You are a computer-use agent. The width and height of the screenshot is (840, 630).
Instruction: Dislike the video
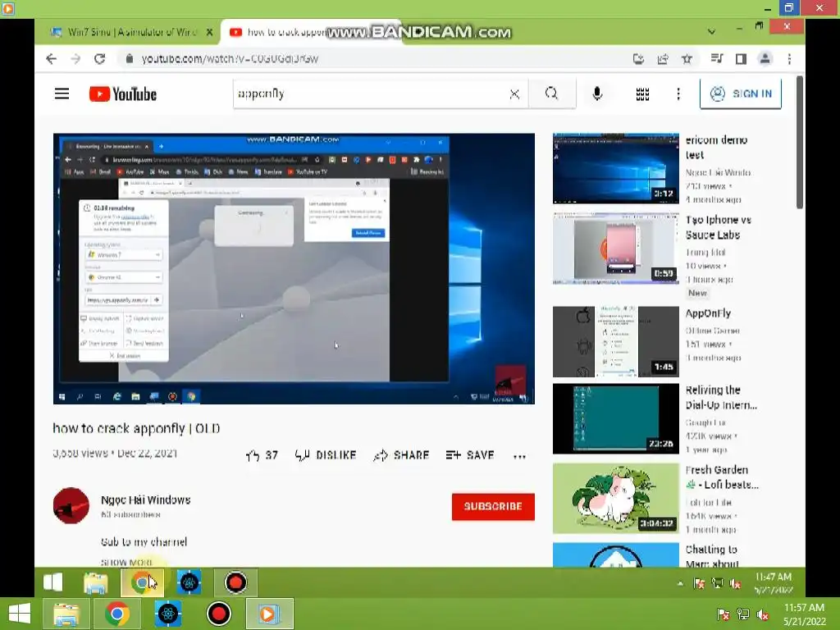(x=325, y=455)
